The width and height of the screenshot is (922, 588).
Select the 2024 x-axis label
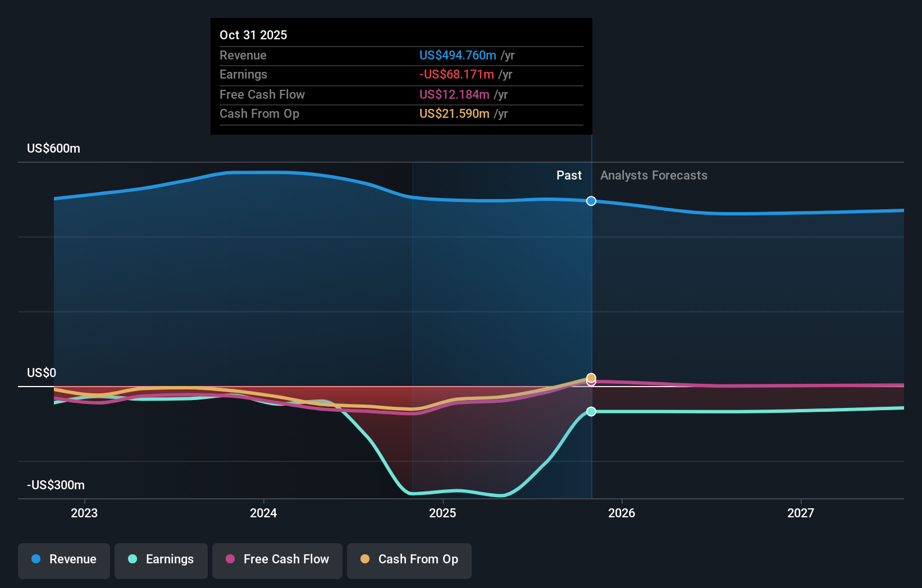pos(263,513)
